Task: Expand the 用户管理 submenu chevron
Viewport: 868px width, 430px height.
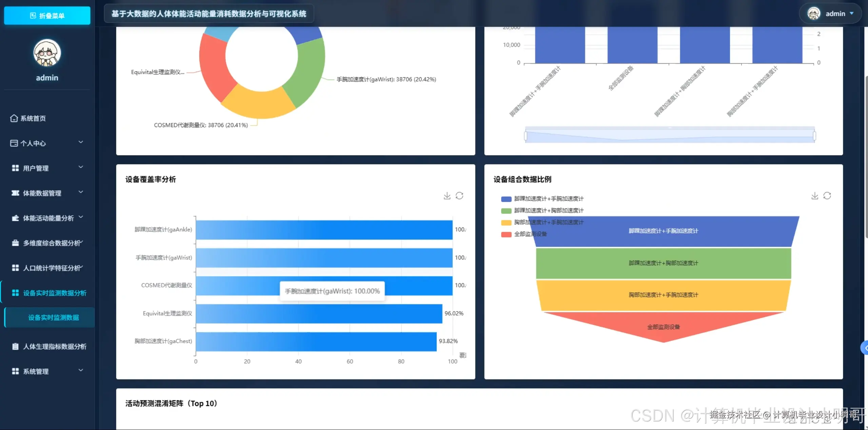Action: click(x=81, y=167)
